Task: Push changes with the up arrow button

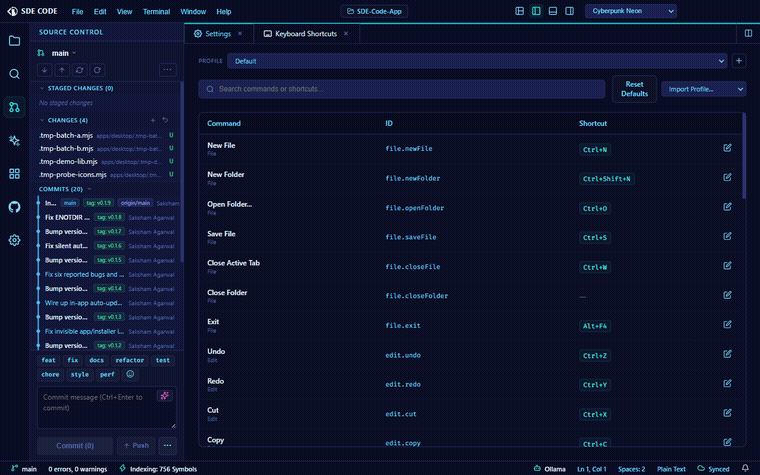Action: tap(62, 70)
